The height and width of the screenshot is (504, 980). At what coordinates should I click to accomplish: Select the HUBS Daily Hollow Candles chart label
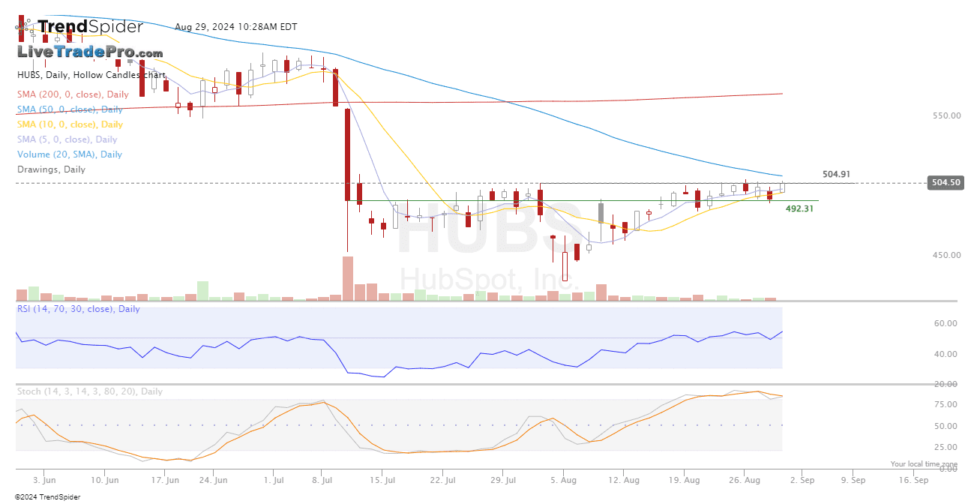[91, 75]
